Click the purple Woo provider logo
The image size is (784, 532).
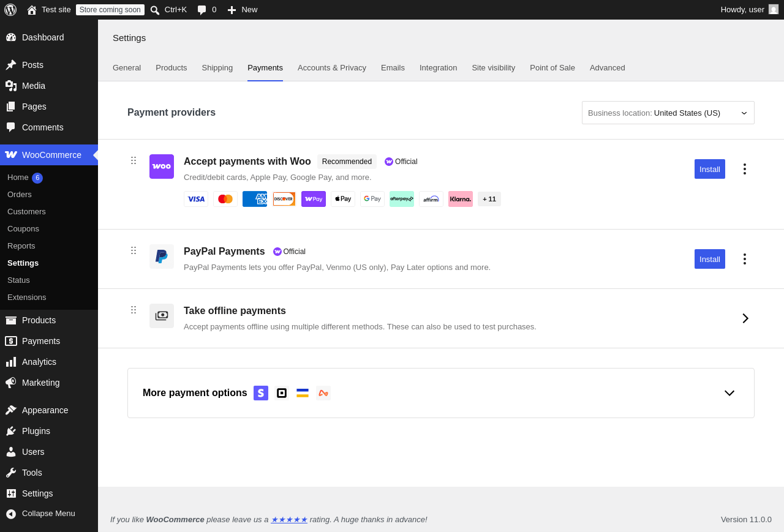coord(162,167)
